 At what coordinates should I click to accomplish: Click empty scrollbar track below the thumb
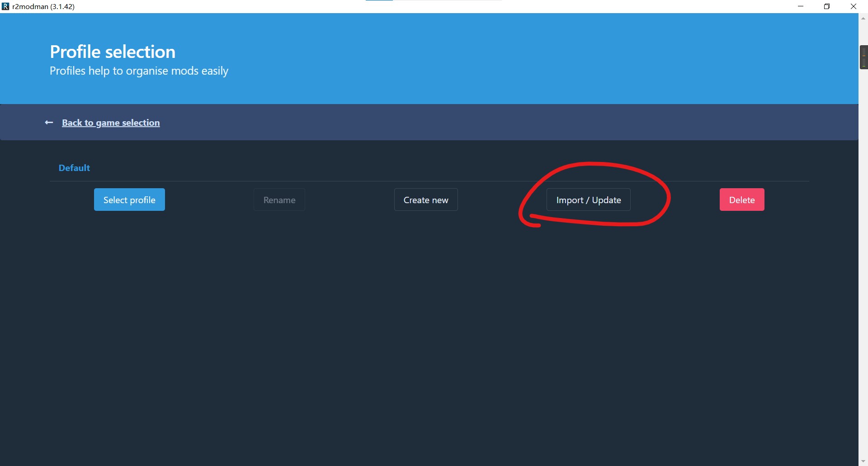click(863, 262)
